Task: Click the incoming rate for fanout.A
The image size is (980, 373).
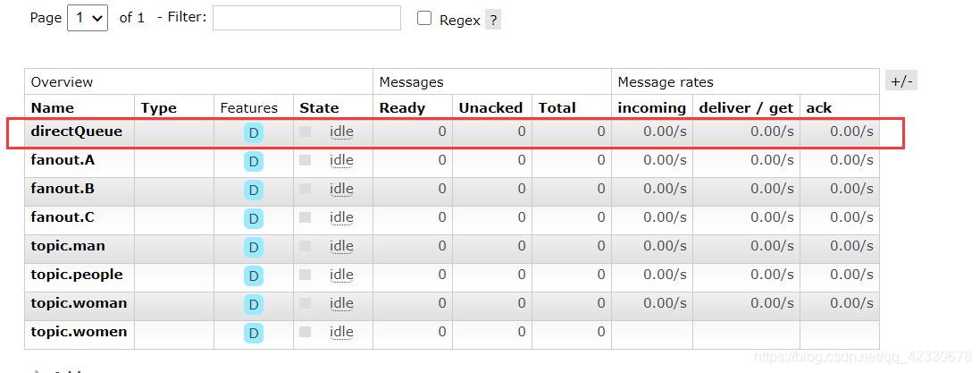Action: (665, 160)
